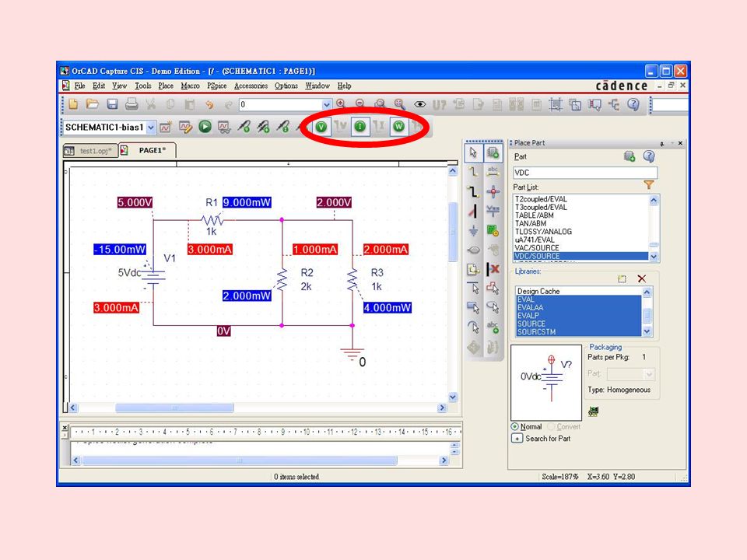Image resolution: width=747 pixels, height=560 pixels.
Task: Open the File menu
Action: coord(79,86)
